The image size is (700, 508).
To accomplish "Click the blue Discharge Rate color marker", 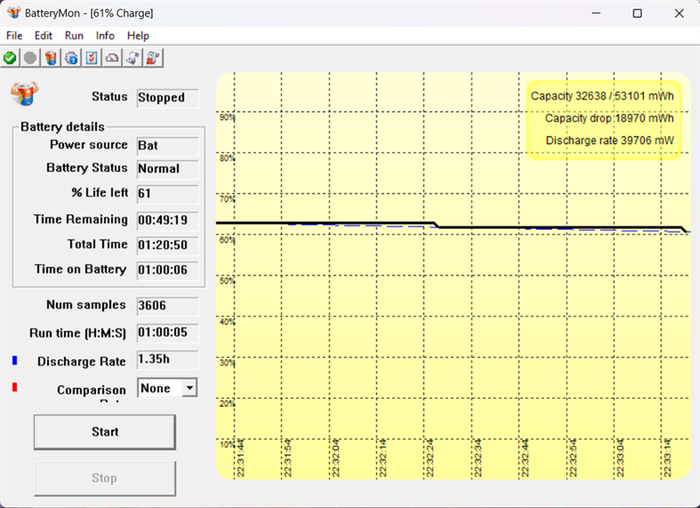I will [x=15, y=360].
